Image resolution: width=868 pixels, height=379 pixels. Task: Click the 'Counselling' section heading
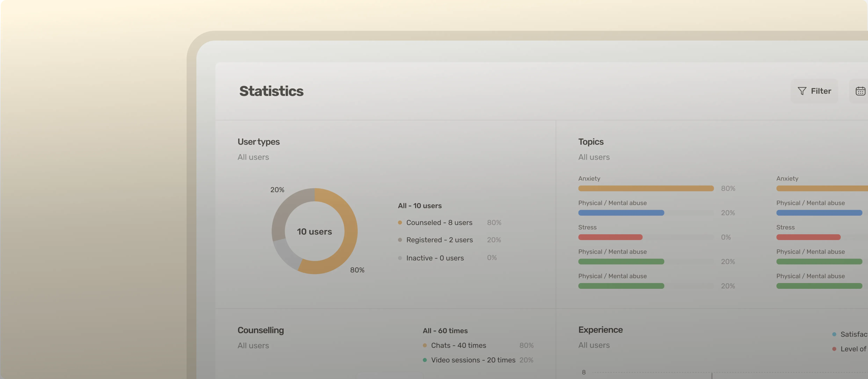261,330
